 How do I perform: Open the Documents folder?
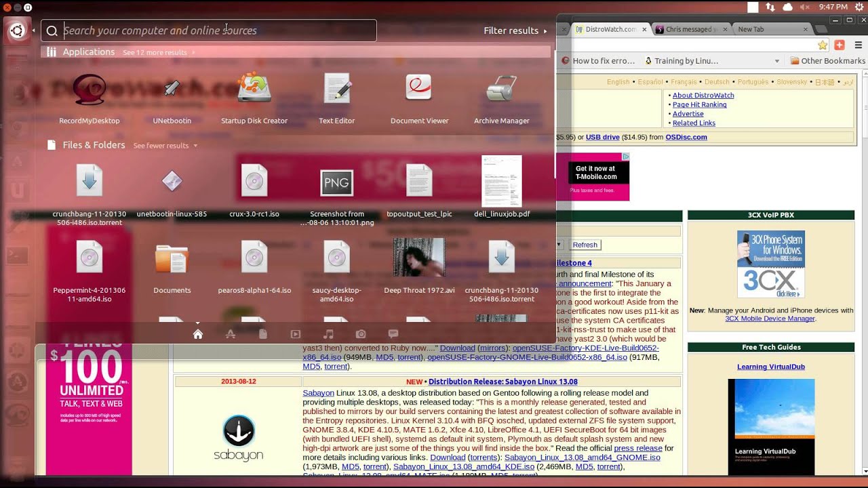172,259
